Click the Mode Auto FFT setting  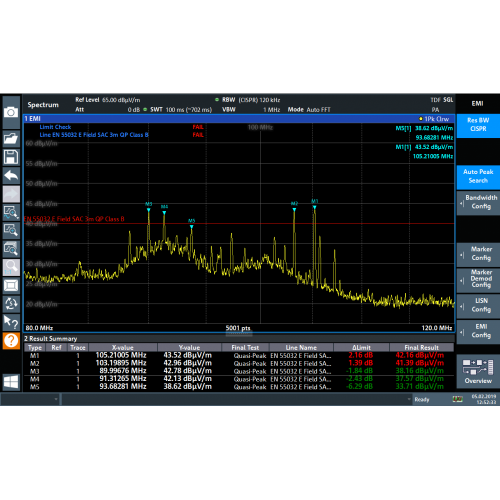point(309,110)
